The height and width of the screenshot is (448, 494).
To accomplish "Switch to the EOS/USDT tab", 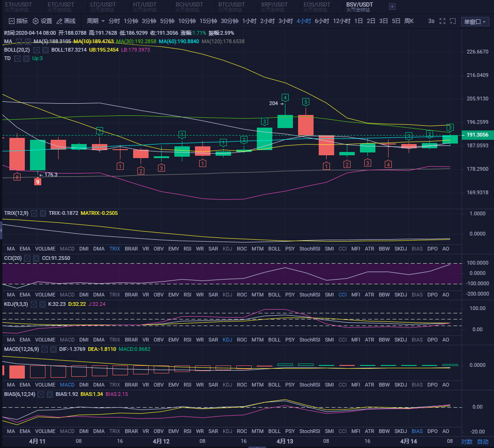I will coord(317,7).
